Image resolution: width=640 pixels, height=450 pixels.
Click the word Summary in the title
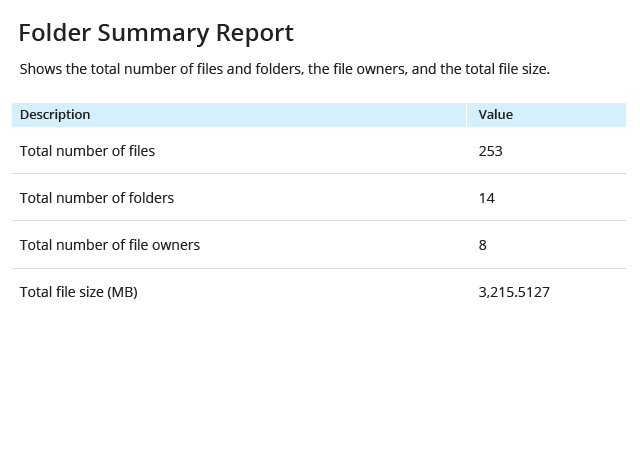pyautogui.click(x=153, y=34)
